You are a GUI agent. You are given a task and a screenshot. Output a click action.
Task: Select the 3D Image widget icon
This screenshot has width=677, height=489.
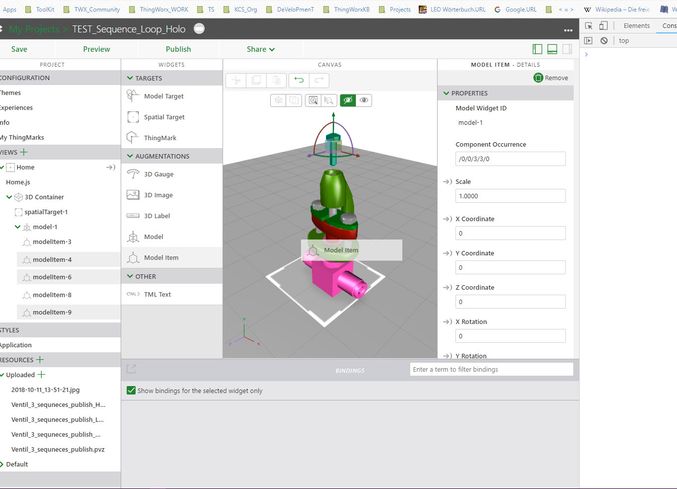click(133, 195)
